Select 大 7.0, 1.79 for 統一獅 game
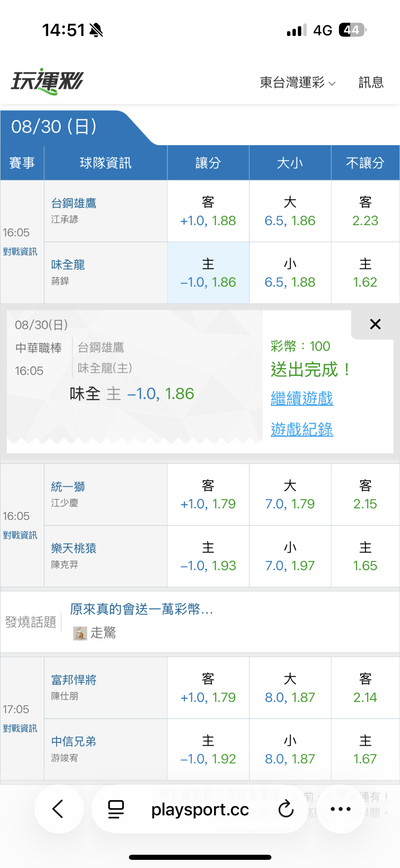Image resolution: width=400 pixels, height=868 pixels. (x=290, y=495)
